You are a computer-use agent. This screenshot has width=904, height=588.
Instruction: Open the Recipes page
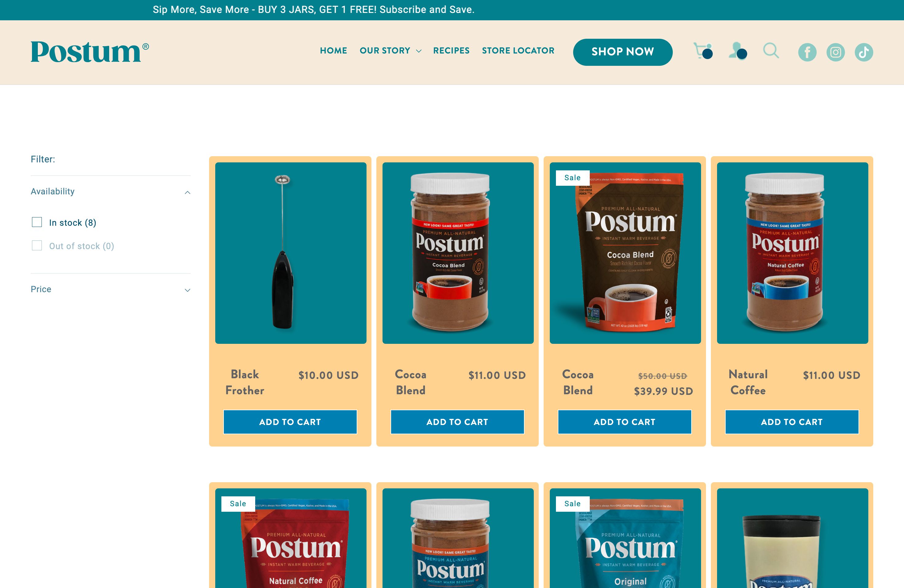[451, 50]
